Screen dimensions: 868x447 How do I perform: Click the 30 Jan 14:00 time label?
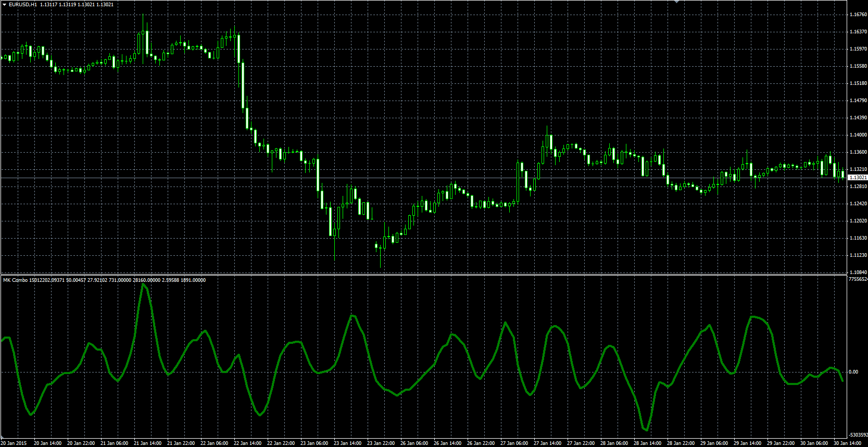(847, 443)
